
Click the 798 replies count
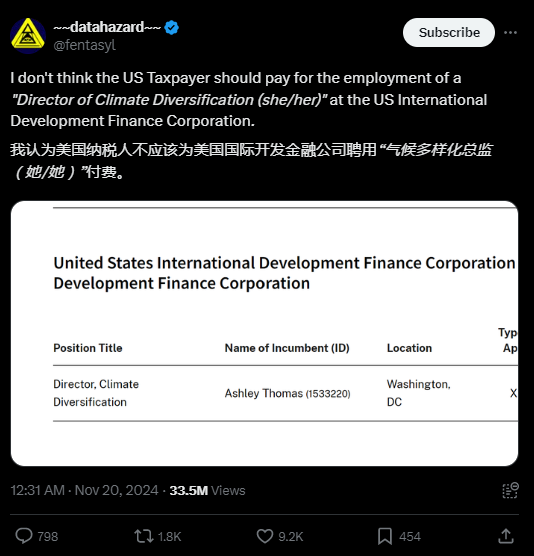[x=48, y=536]
